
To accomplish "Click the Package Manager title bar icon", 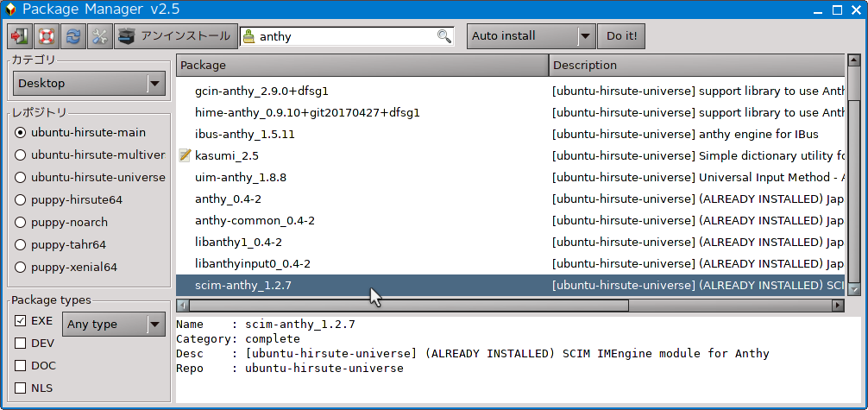I will coord(10,9).
